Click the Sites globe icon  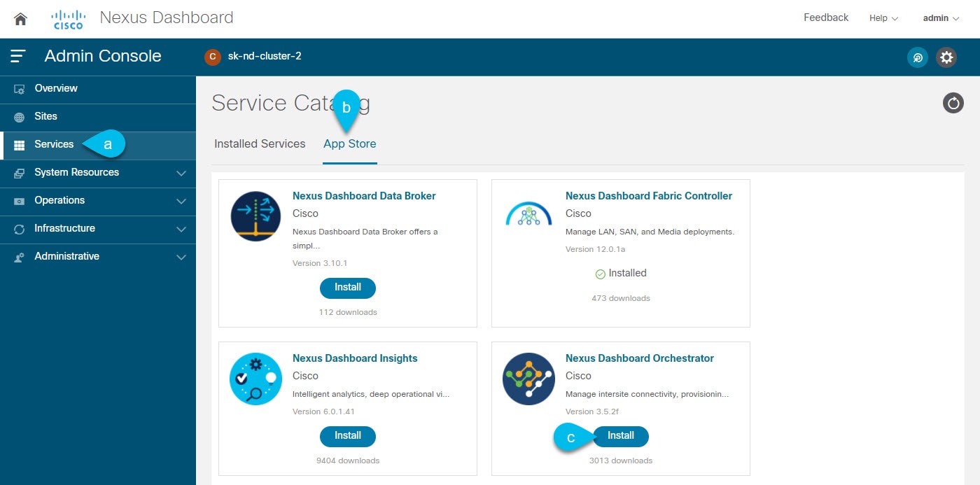(20, 117)
